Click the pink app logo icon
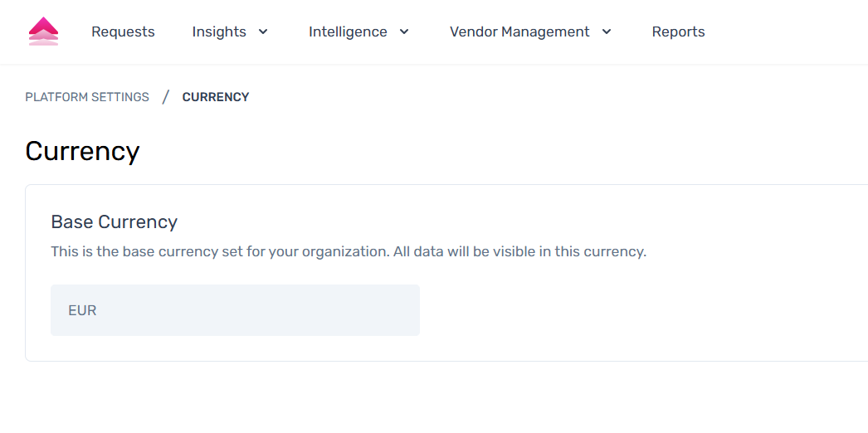Image resolution: width=868 pixels, height=433 pixels. tap(43, 32)
